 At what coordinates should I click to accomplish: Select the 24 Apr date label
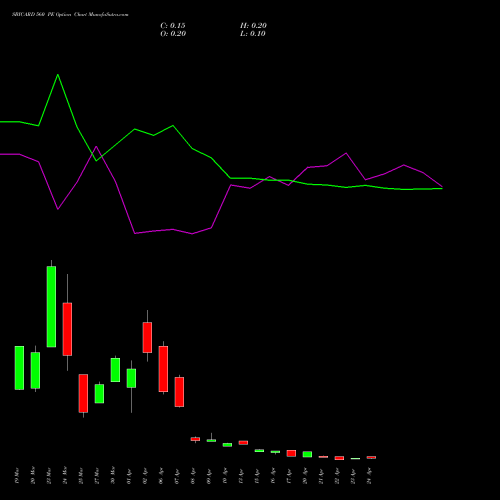[369, 477]
